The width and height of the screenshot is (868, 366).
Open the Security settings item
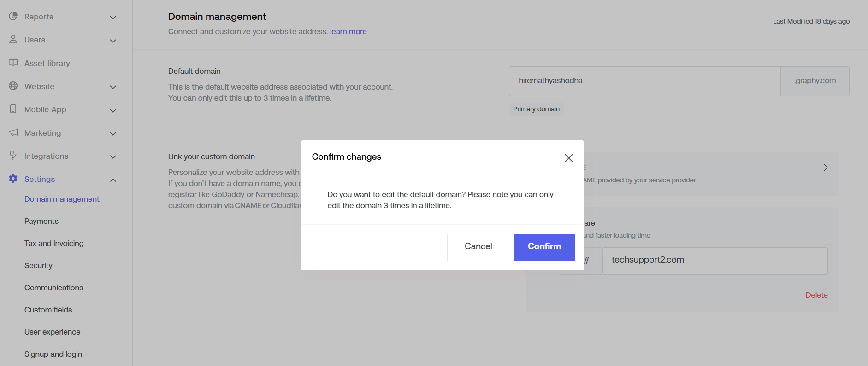[38, 265]
